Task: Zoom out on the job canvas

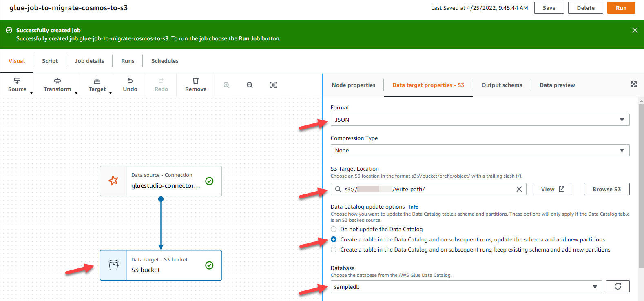Action: point(250,85)
